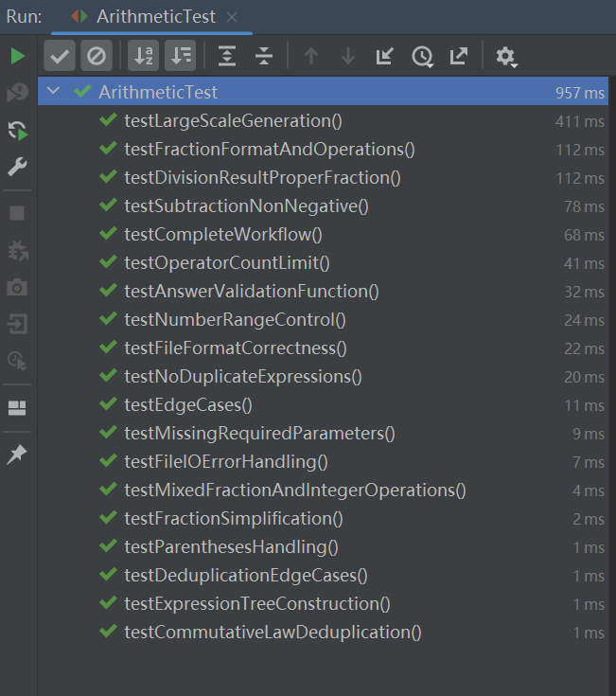The height and width of the screenshot is (696, 616).
Task: Toggle Show Ignored tests button
Action: pyautogui.click(x=97, y=56)
